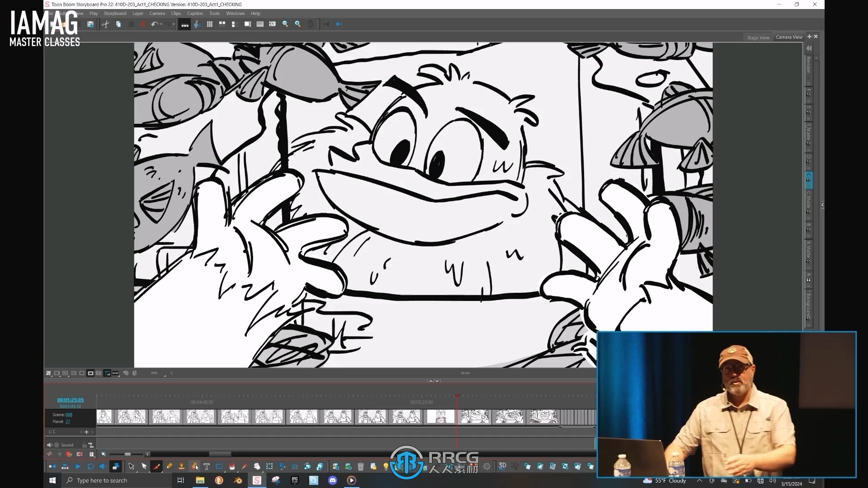This screenshot has height=488, width=868.
Task: Adjust the timeline zoom slider handle
Action: (127, 454)
